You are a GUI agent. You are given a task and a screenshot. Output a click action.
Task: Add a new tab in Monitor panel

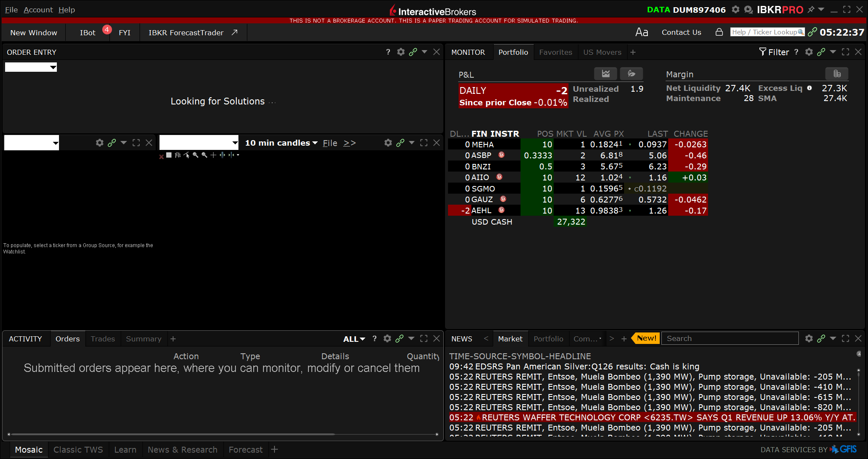point(633,52)
